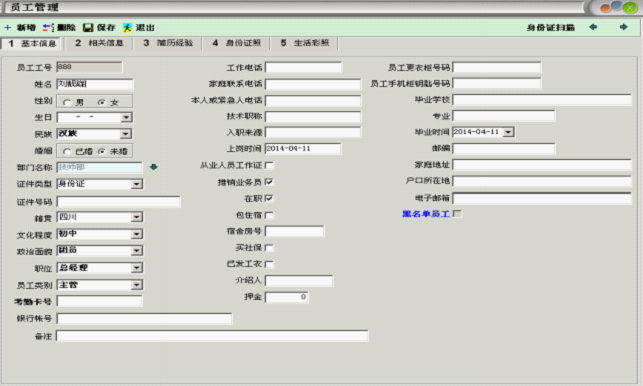Click the 考勤卡号 input field
Screen dimensions: 643x386
(x=99, y=301)
